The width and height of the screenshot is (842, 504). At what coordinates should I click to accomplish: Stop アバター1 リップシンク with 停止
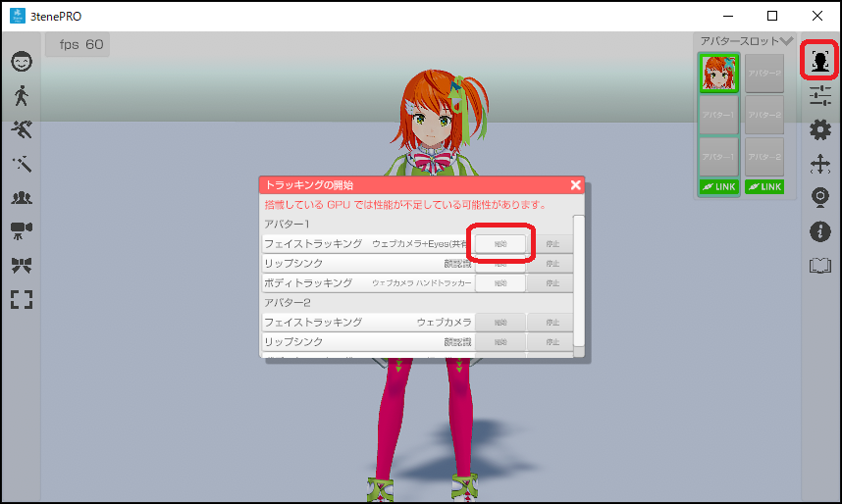pos(553,264)
